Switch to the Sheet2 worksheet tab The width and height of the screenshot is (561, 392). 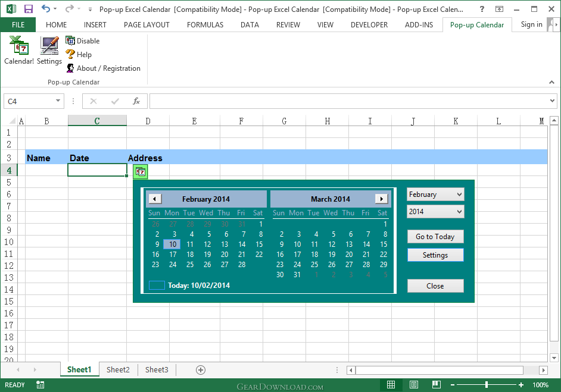tap(117, 369)
